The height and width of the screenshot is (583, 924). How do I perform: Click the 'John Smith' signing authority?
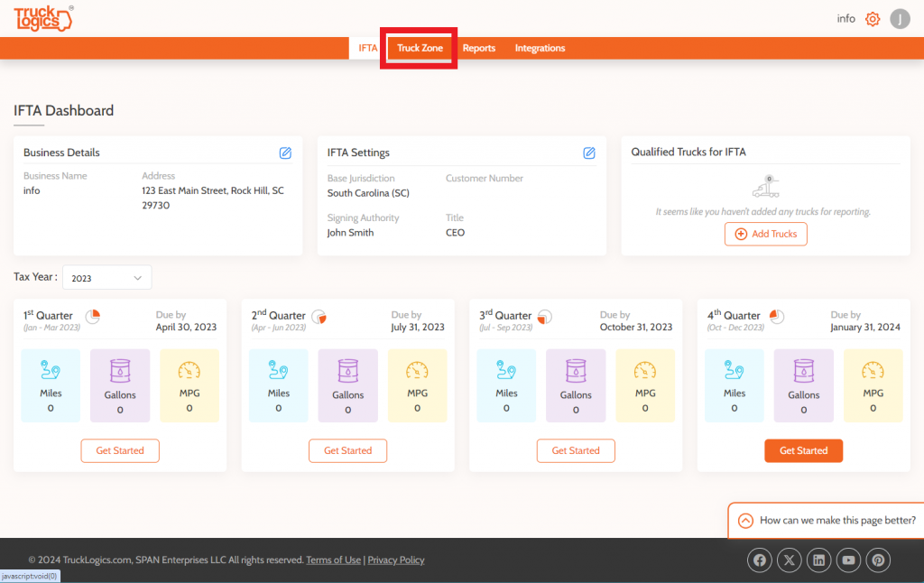point(350,232)
